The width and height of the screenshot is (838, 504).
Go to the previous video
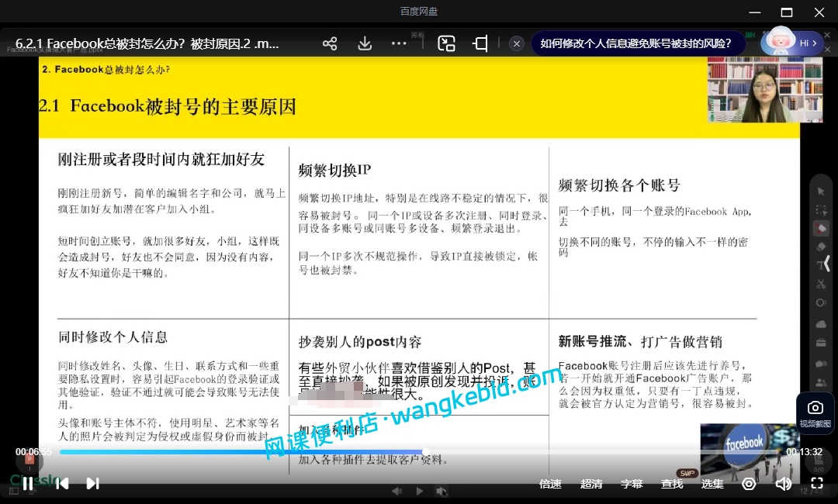[63, 483]
